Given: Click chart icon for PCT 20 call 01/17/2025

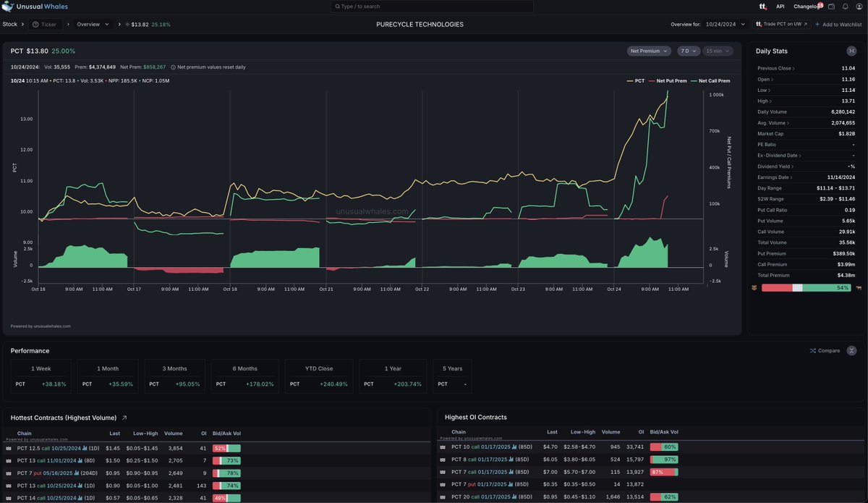Looking at the screenshot, I should click(514, 496).
